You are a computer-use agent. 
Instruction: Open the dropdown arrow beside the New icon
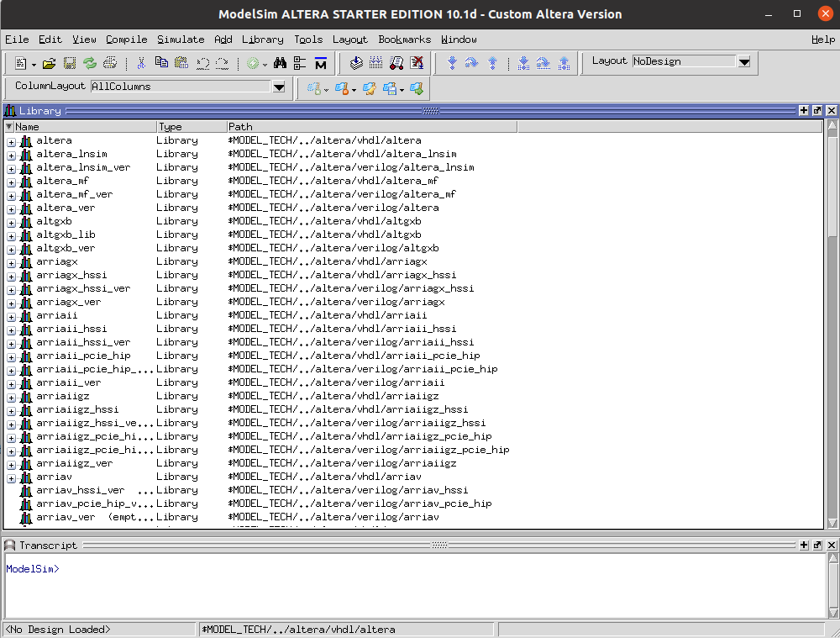34,65
